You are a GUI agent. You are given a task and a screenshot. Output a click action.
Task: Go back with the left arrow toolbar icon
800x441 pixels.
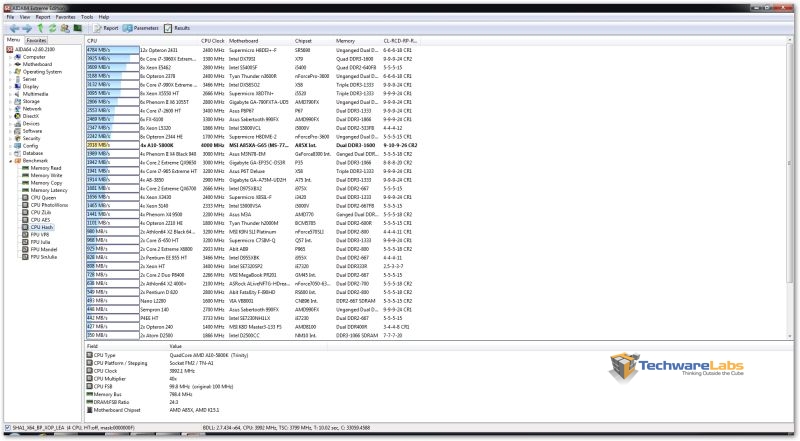click(x=14, y=29)
